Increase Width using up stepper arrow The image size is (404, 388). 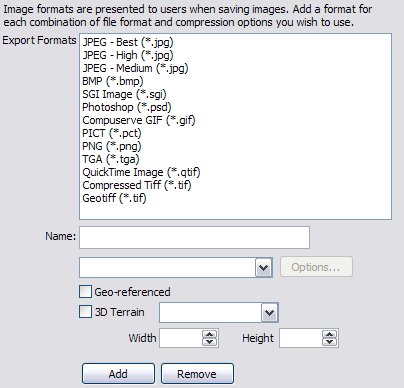(210, 334)
